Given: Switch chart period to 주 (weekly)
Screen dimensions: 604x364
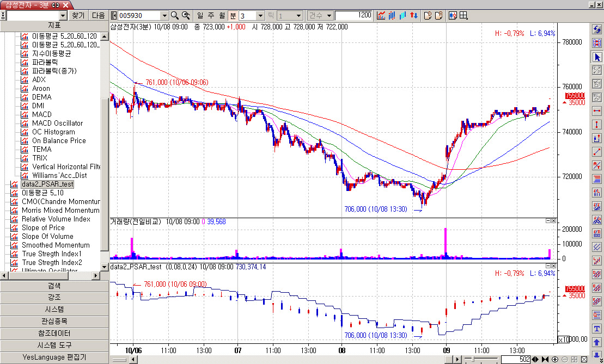Looking at the screenshot, I should [211, 16].
